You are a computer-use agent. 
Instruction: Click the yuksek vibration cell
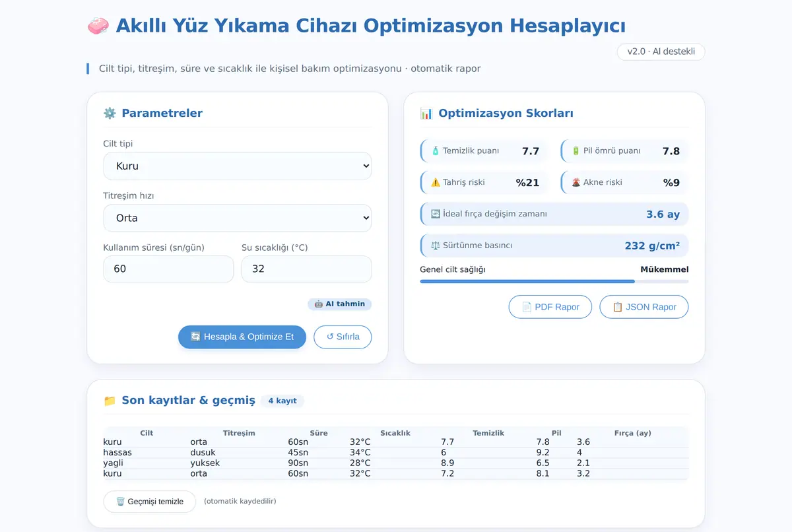pyautogui.click(x=205, y=463)
